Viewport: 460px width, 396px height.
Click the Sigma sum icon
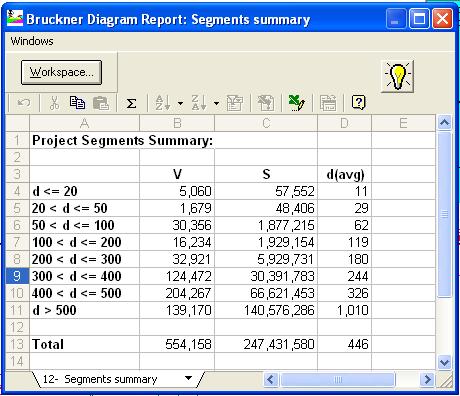[131, 103]
